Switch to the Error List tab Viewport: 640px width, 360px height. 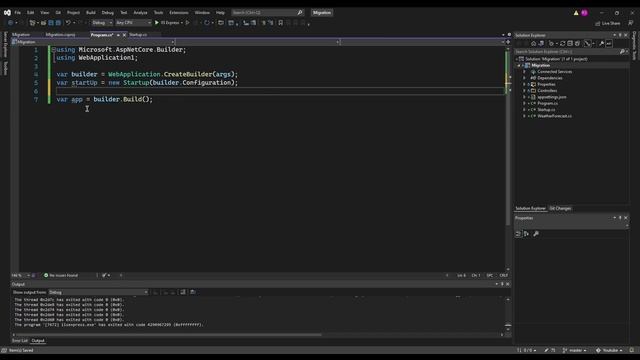click(20, 341)
